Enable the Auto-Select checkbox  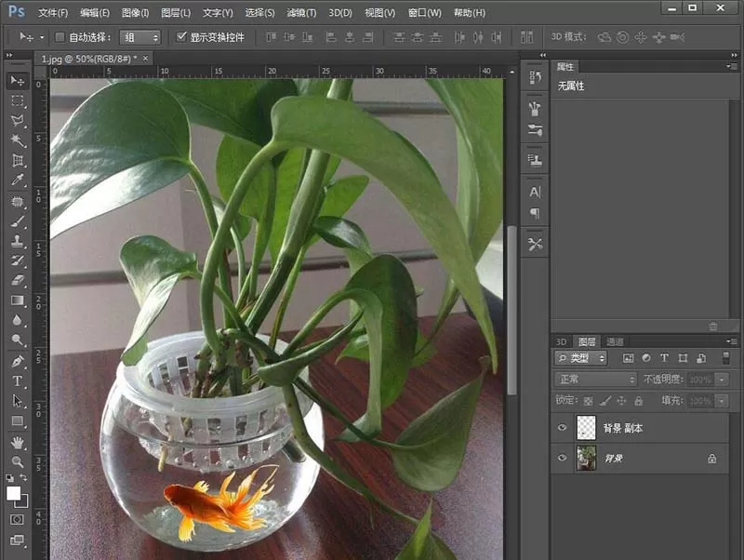click(x=60, y=37)
